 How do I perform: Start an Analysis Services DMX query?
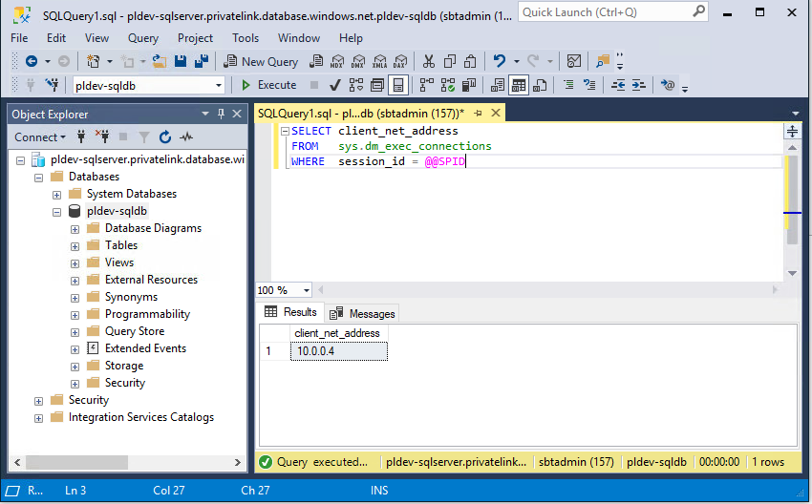(x=358, y=62)
